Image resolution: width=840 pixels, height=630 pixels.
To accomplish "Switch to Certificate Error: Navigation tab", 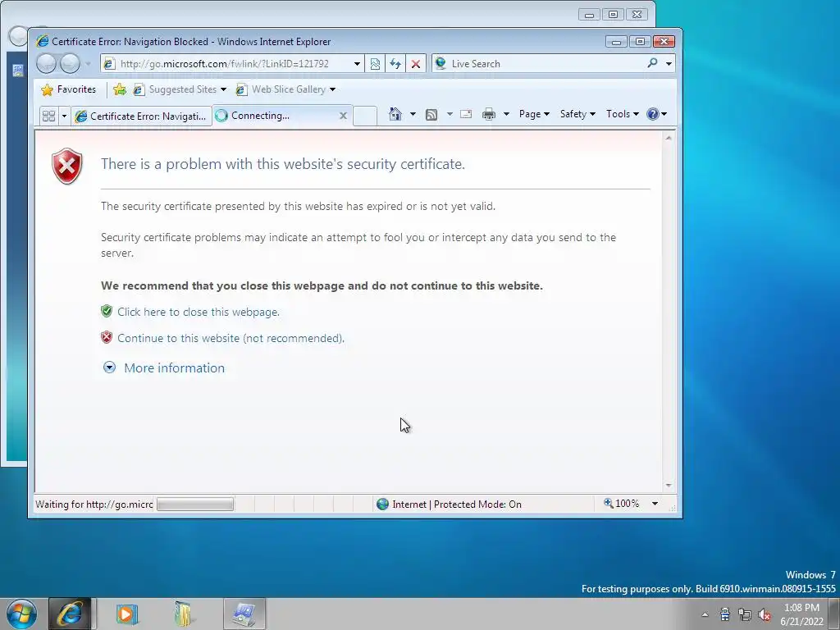I will [141, 116].
